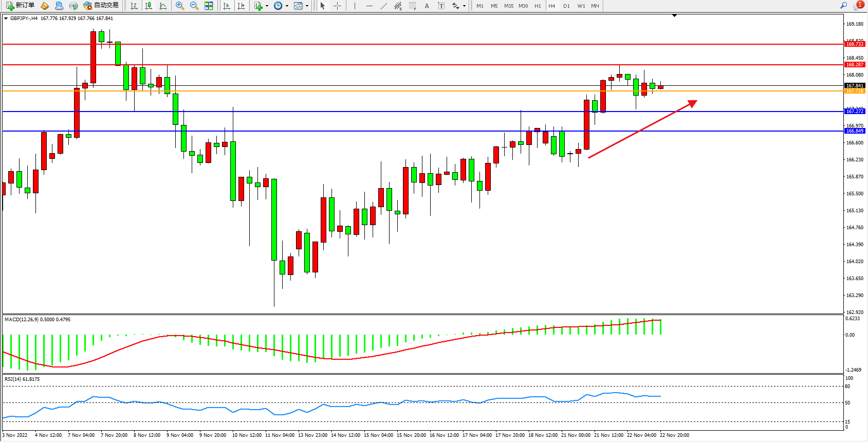Viewport: 868px width, 442px height.
Task: Toggle chart auto scroll
Action: [x=227, y=6]
